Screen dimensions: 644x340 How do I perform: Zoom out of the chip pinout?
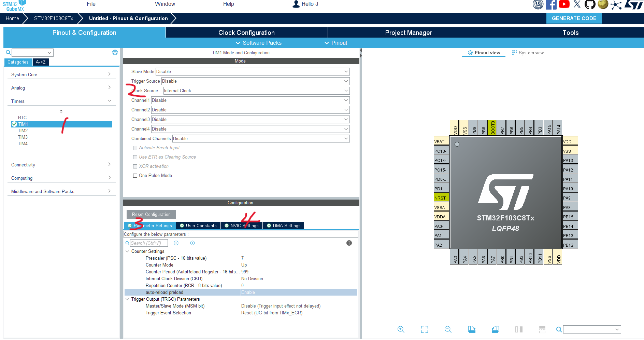[448, 329]
